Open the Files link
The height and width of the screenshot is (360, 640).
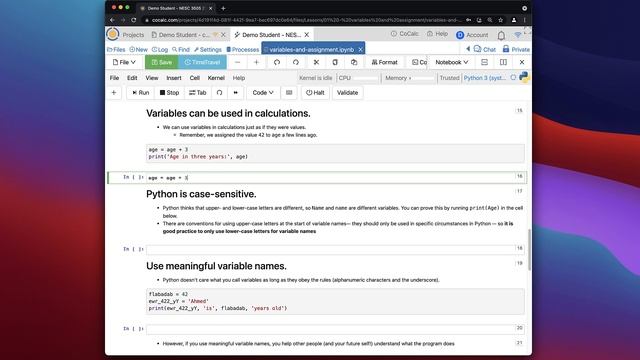tap(116, 49)
